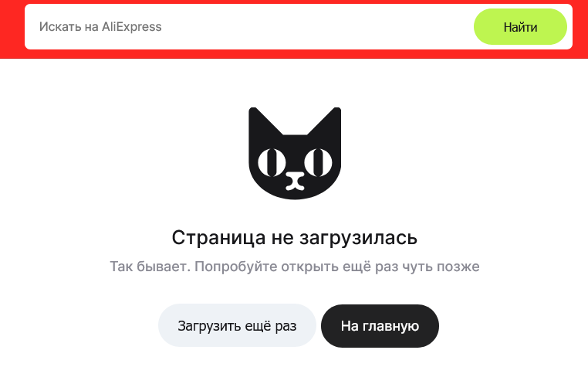588x367 pixels.
Task: Click the 'Так бывает.' text
Action: click(150, 267)
